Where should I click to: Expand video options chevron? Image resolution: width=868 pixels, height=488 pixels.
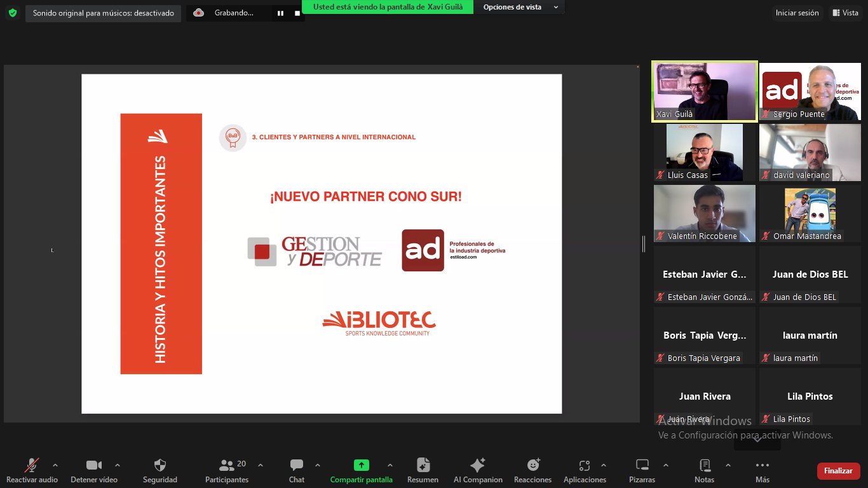[118, 465]
